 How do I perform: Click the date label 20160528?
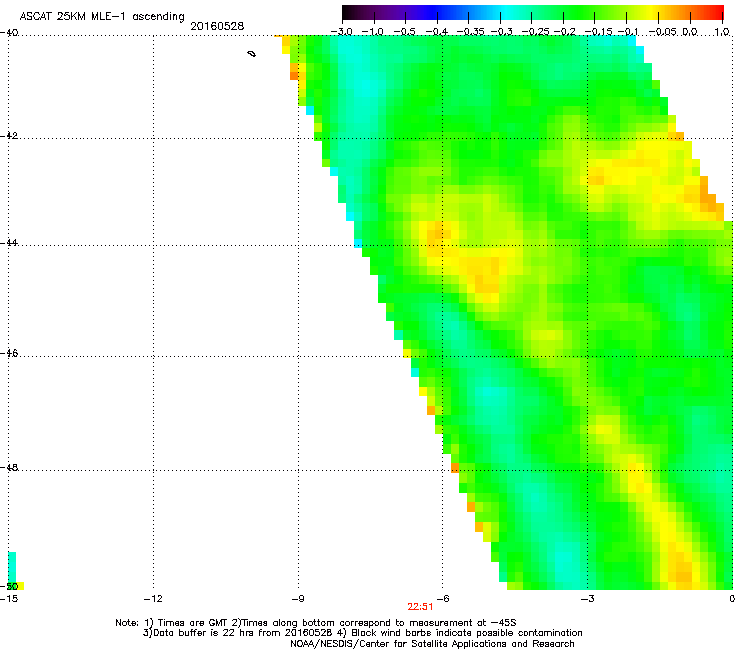pyautogui.click(x=217, y=26)
